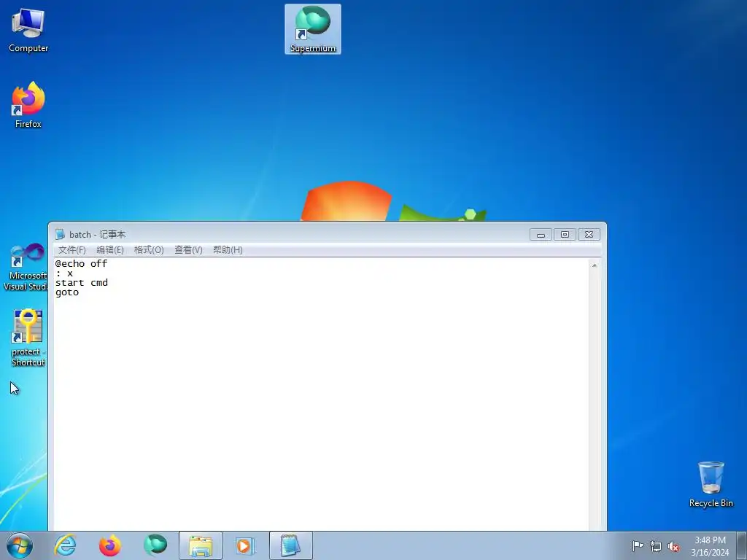This screenshot has height=560, width=747.
Task: Open the muted volume tray icon
Action: [x=673, y=546]
